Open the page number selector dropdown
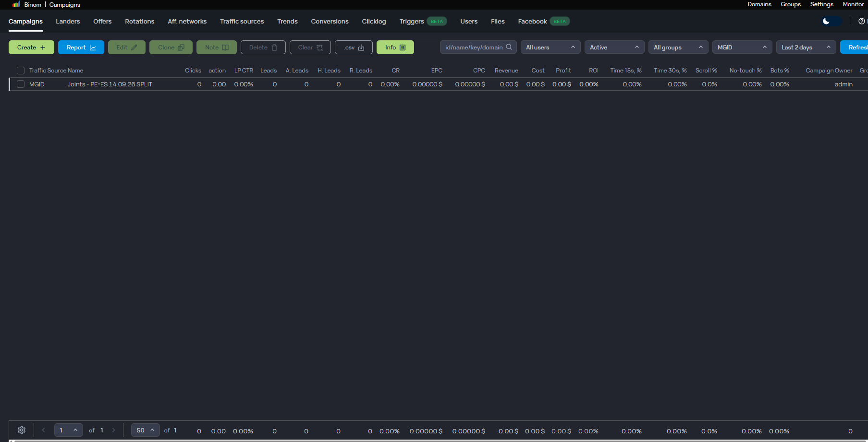Image resolution: width=868 pixels, height=442 pixels. pos(69,430)
